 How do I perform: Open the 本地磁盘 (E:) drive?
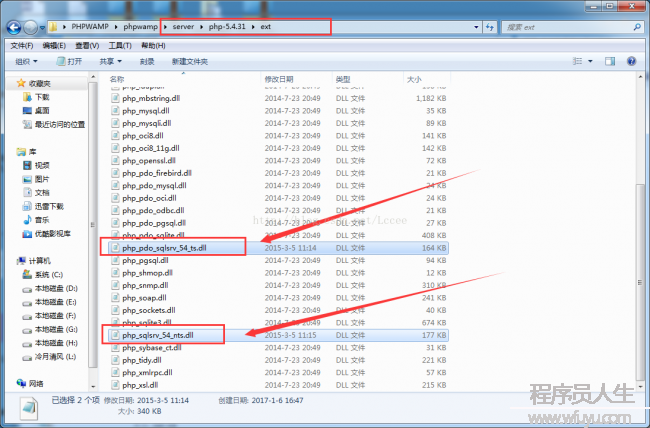coord(55,302)
